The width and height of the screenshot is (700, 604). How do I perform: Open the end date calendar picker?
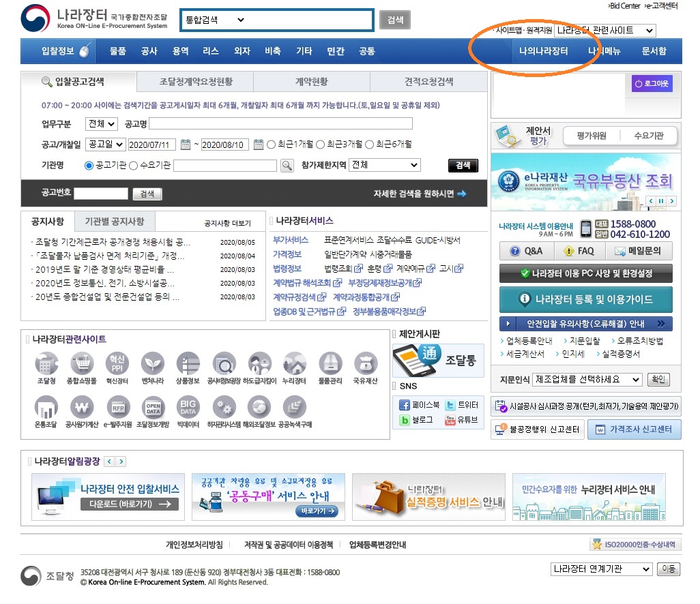(258, 145)
